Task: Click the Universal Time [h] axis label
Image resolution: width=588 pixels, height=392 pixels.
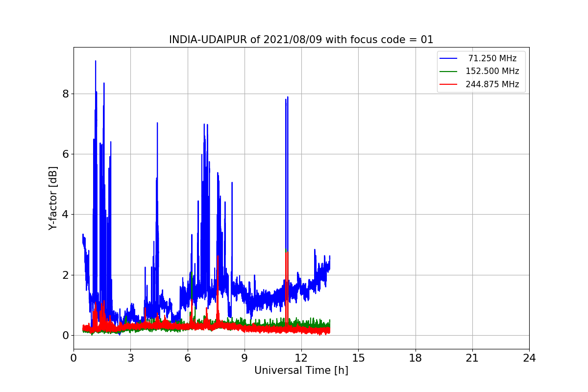Action: click(301, 370)
